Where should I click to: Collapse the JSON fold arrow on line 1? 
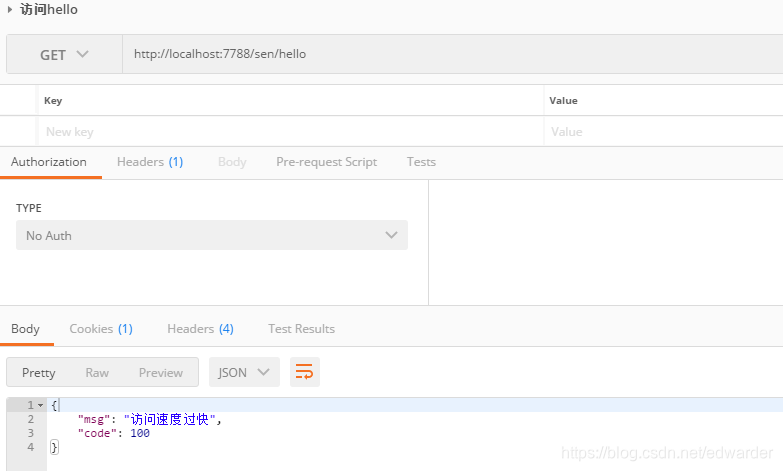[41, 405]
